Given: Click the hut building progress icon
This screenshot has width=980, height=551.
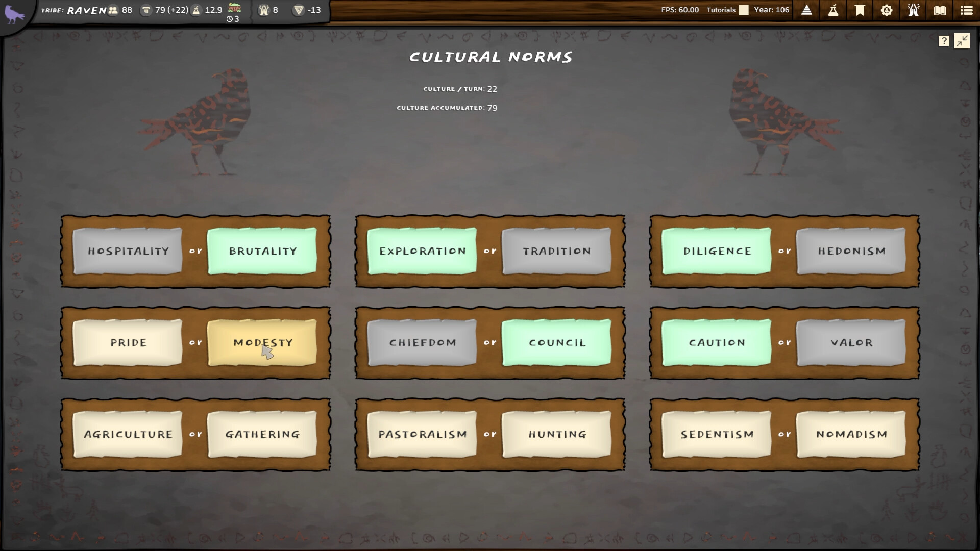Looking at the screenshot, I should click(x=234, y=8).
